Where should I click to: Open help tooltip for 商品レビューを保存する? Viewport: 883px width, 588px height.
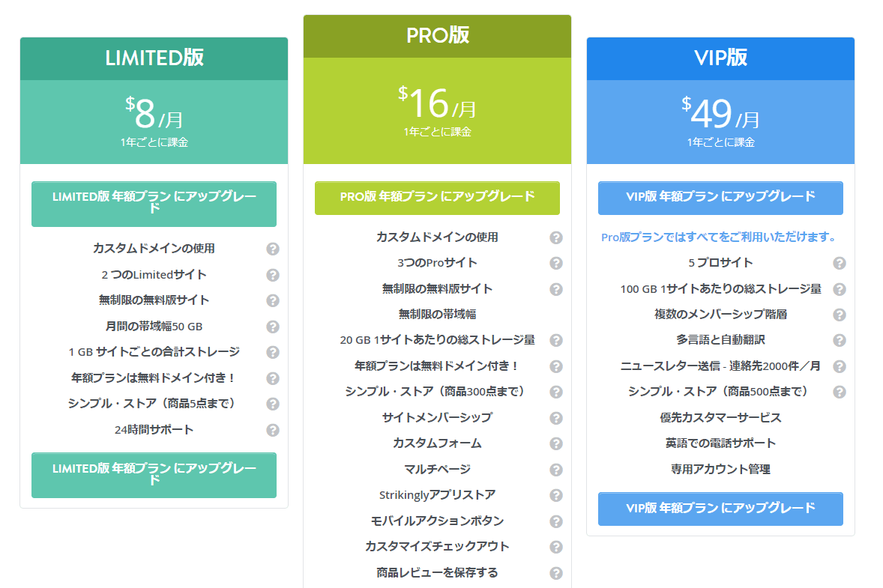coord(556,572)
